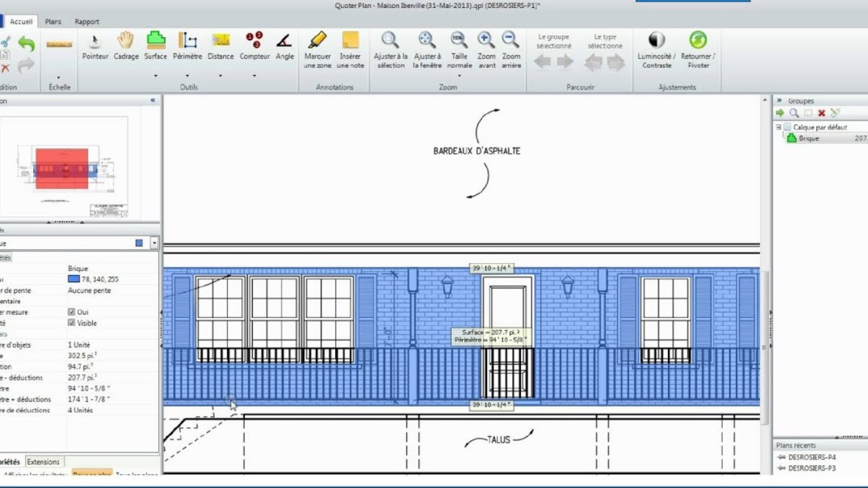This screenshot has width=868, height=488.
Task: Open recent plan DESROSIERS-P4
Action: coord(812,457)
